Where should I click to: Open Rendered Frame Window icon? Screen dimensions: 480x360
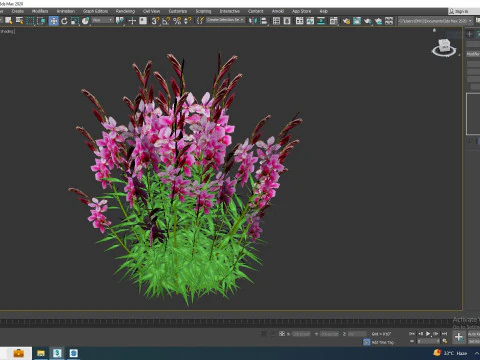point(357,21)
